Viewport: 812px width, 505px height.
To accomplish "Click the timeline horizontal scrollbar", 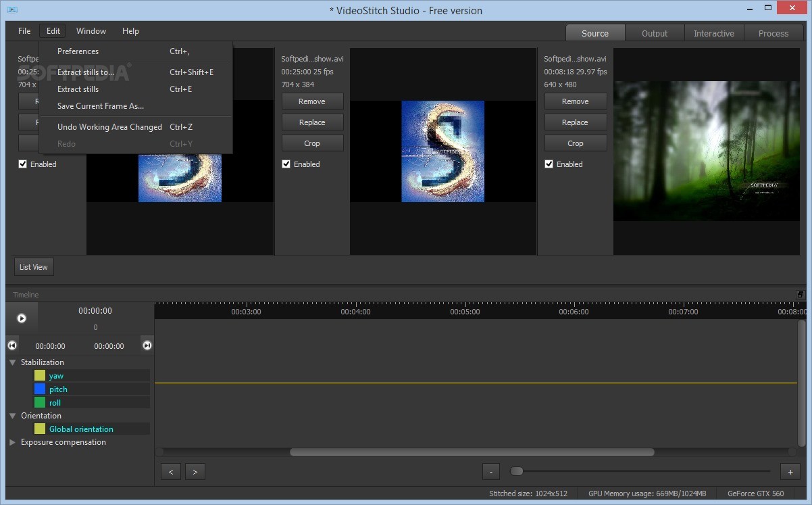I will (x=472, y=452).
